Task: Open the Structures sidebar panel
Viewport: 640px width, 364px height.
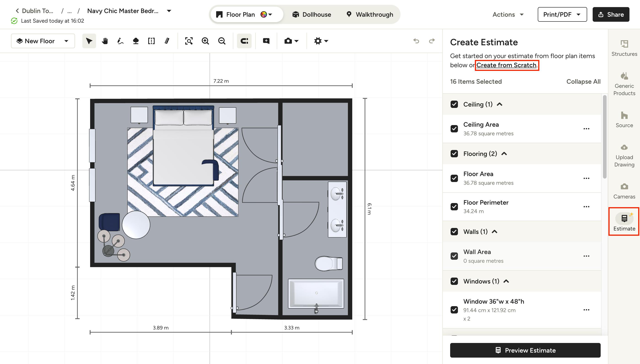Action: (624, 48)
